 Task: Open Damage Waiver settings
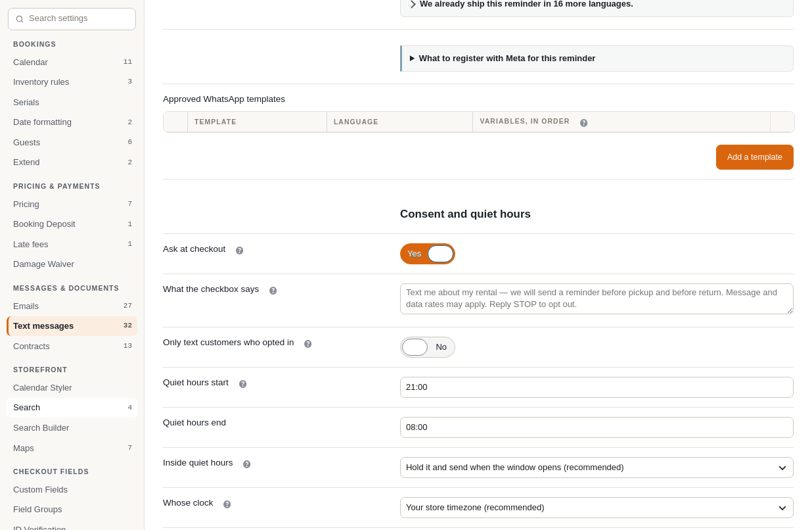click(x=72, y=264)
